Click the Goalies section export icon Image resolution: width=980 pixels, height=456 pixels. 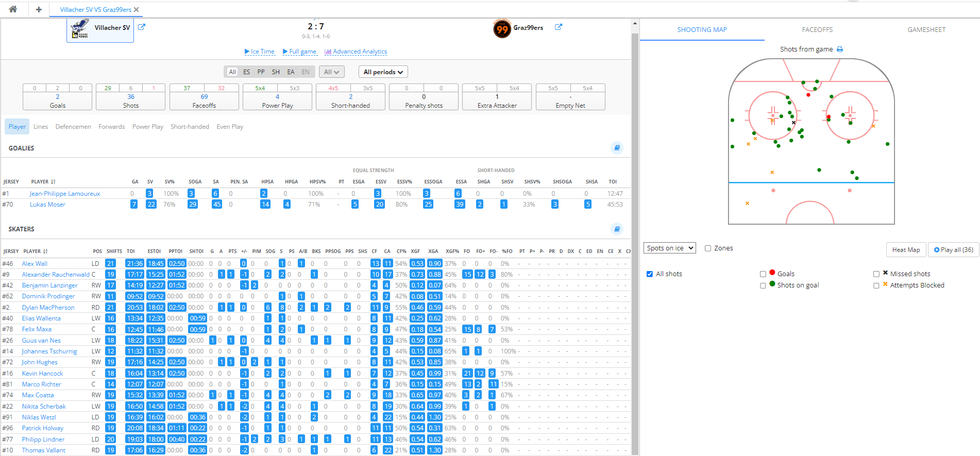click(x=617, y=148)
